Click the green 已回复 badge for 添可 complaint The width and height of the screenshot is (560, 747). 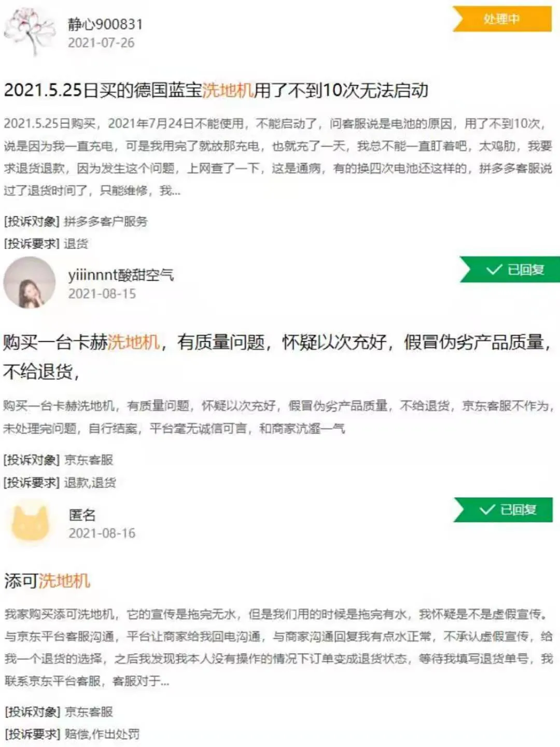tap(503, 509)
